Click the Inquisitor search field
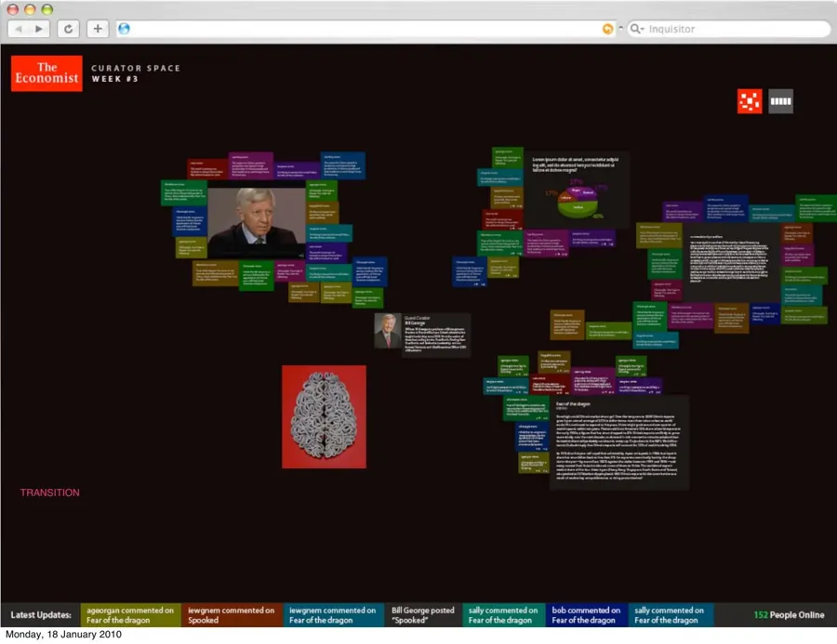 (728, 29)
